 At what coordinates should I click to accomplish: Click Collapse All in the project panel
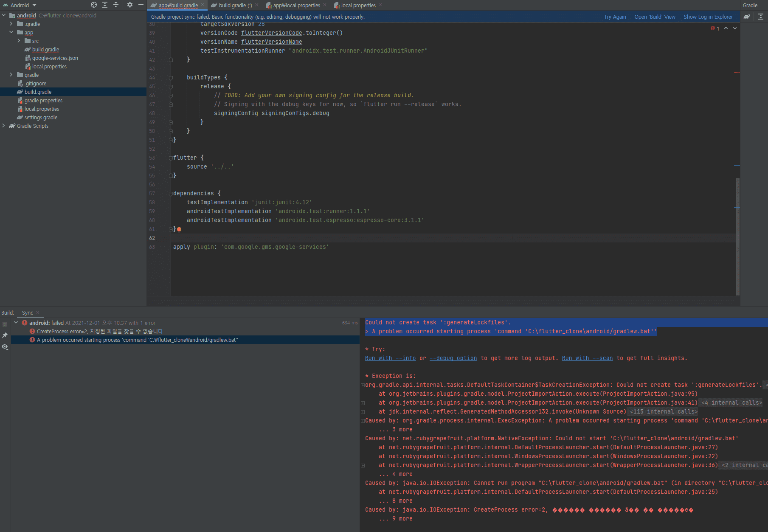tap(116, 5)
